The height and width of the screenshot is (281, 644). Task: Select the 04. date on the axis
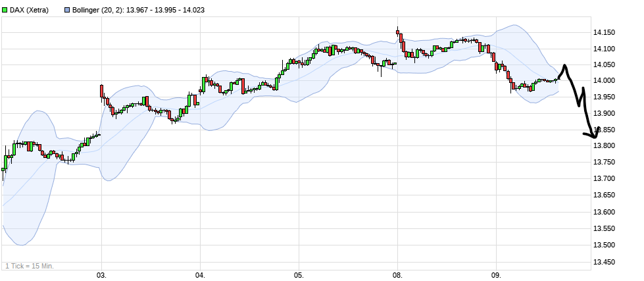tap(200, 274)
